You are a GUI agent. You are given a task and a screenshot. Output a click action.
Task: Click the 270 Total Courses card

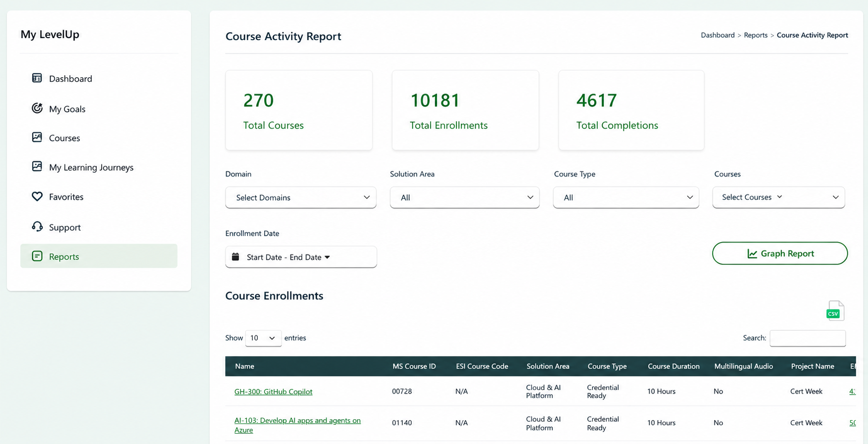click(x=299, y=110)
